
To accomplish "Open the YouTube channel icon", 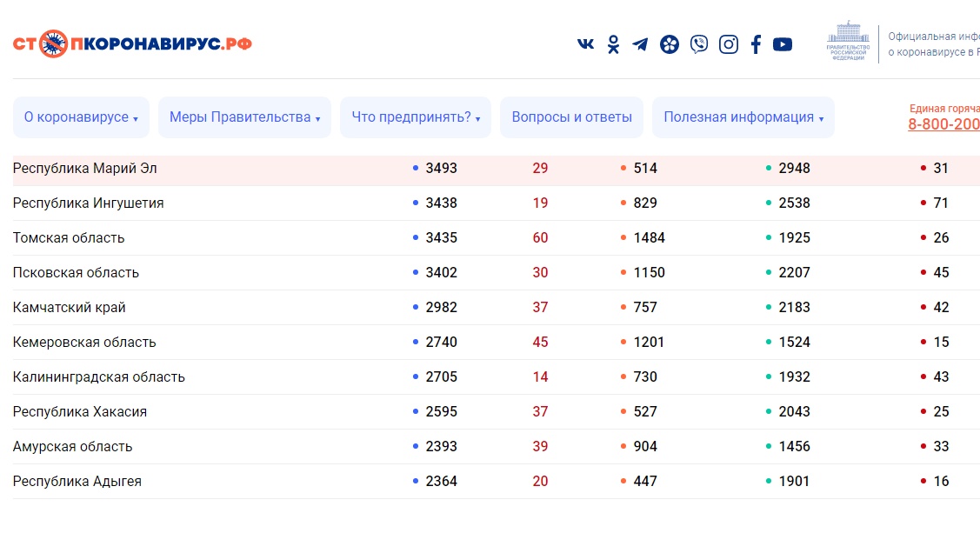I will pos(783,44).
